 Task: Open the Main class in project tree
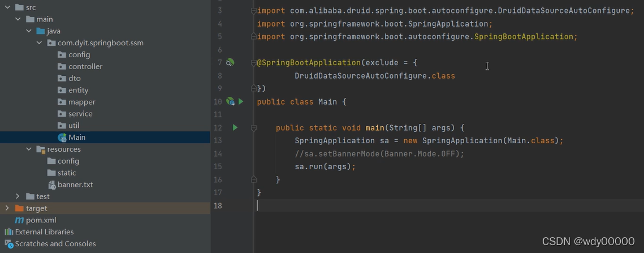click(77, 138)
